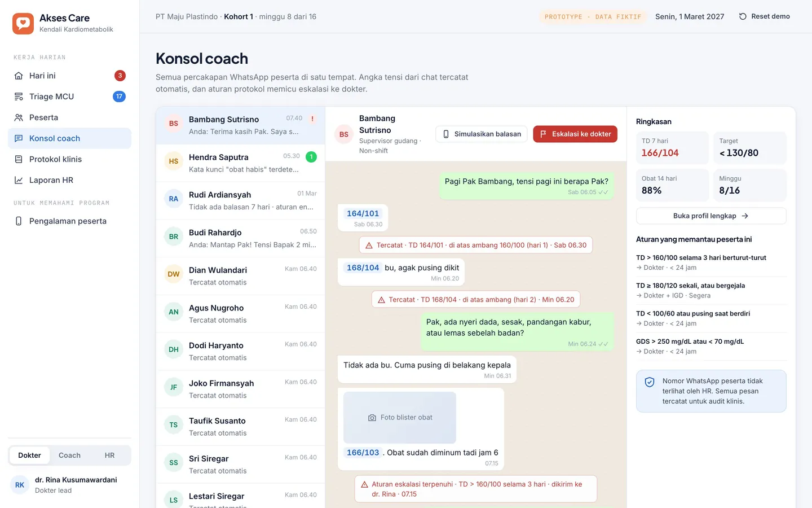Screen dimensions: 812x508
Task: Click the Reset demo refresh icon
Action: pyautogui.click(x=743, y=16)
